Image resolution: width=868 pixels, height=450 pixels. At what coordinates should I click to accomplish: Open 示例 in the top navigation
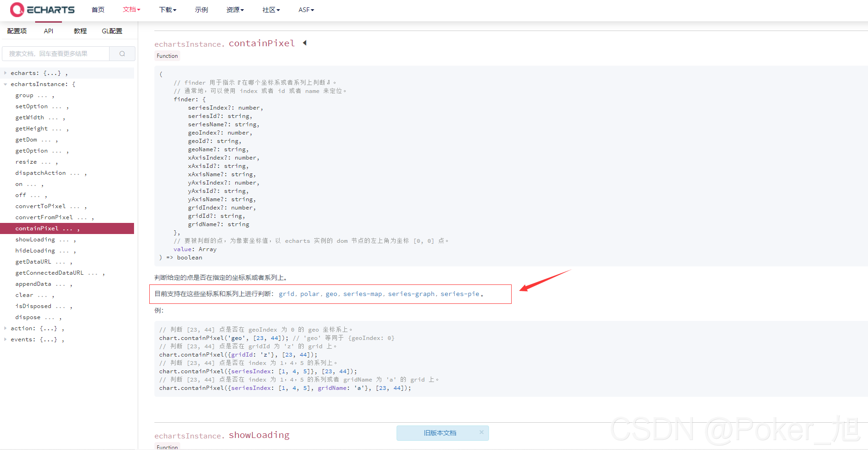(202, 10)
